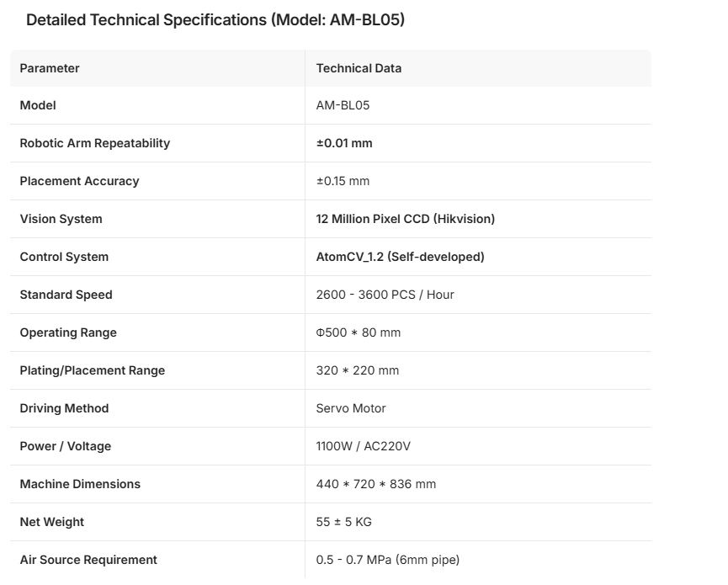Select the Robotic Arm Repeatability label
The width and height of the screenshot is (728, 585).
(x=95, y=143)
